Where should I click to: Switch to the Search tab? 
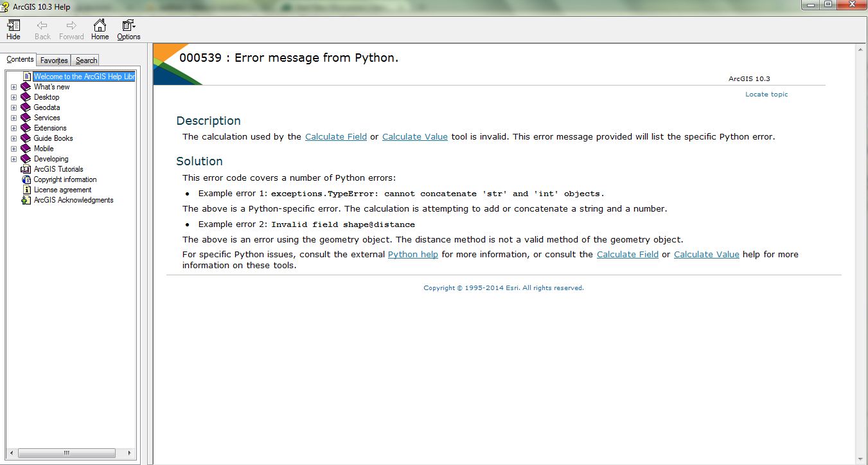coord(86,60)
